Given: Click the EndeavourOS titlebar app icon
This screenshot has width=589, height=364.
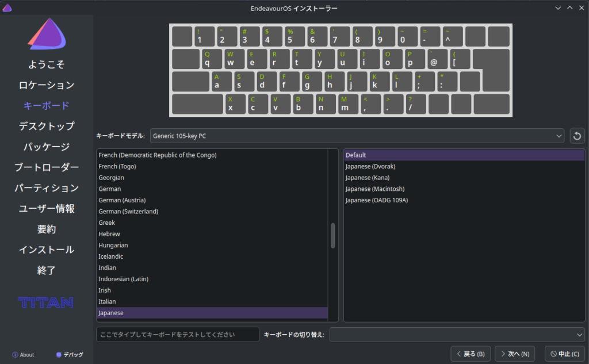Looking at the screenshot, I should coord(6,8).
